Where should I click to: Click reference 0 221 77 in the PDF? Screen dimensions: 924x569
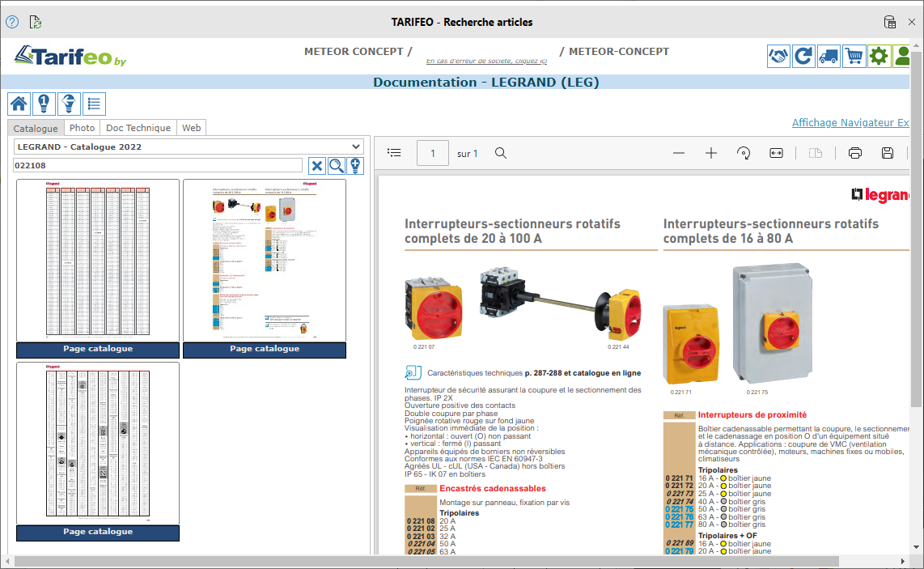coord(680,524)
